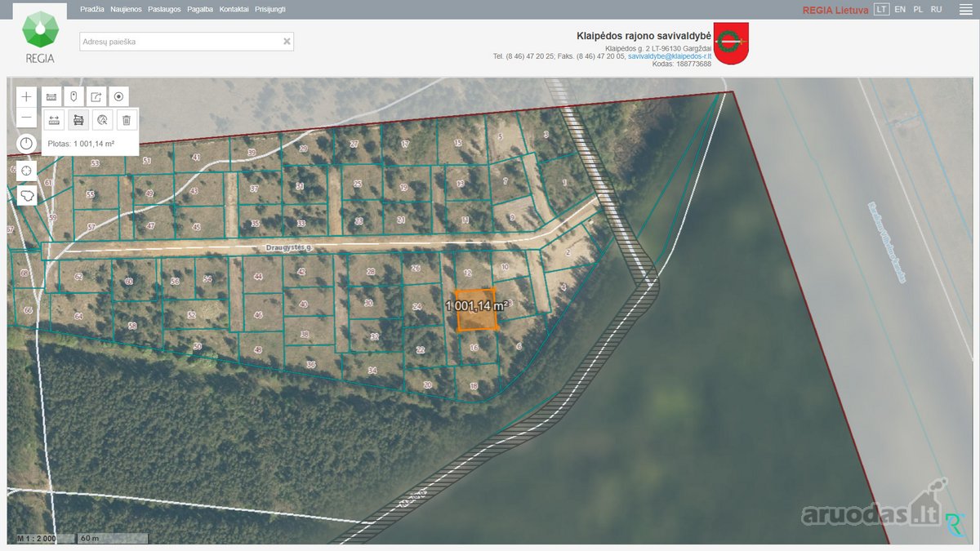Zoom in on the map
The width and height of the screenshot is (980, 551).
pyautogui.click(x=27, y=96)
